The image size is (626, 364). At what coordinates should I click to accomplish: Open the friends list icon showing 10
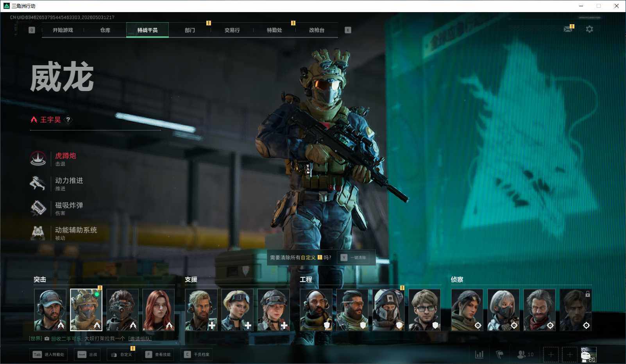(525, 355)
